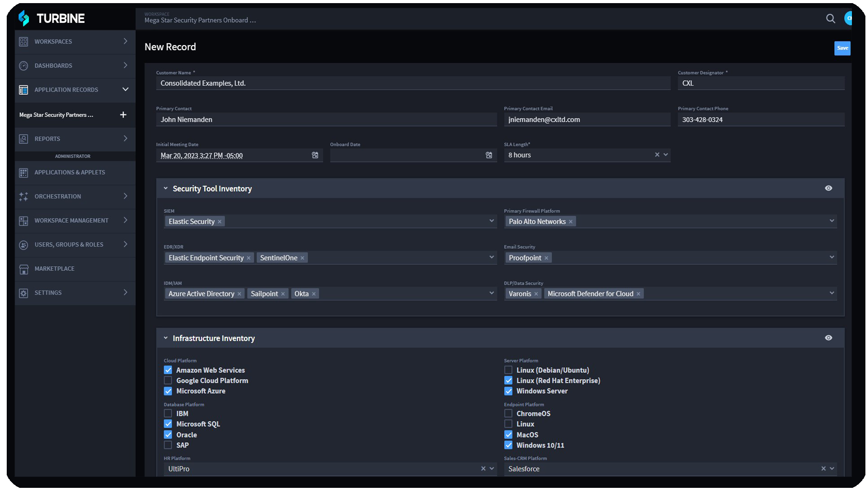Click the Application Records icon

(x=23, y=90)
